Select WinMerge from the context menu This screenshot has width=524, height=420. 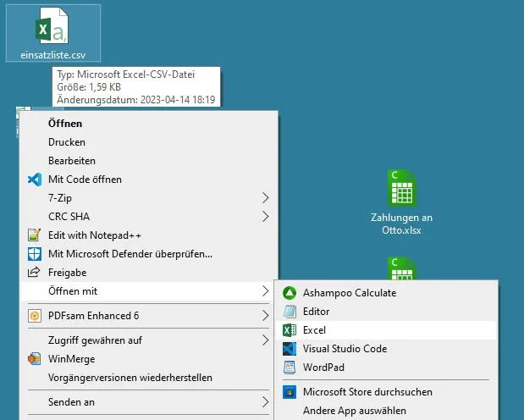pos(149,359)
